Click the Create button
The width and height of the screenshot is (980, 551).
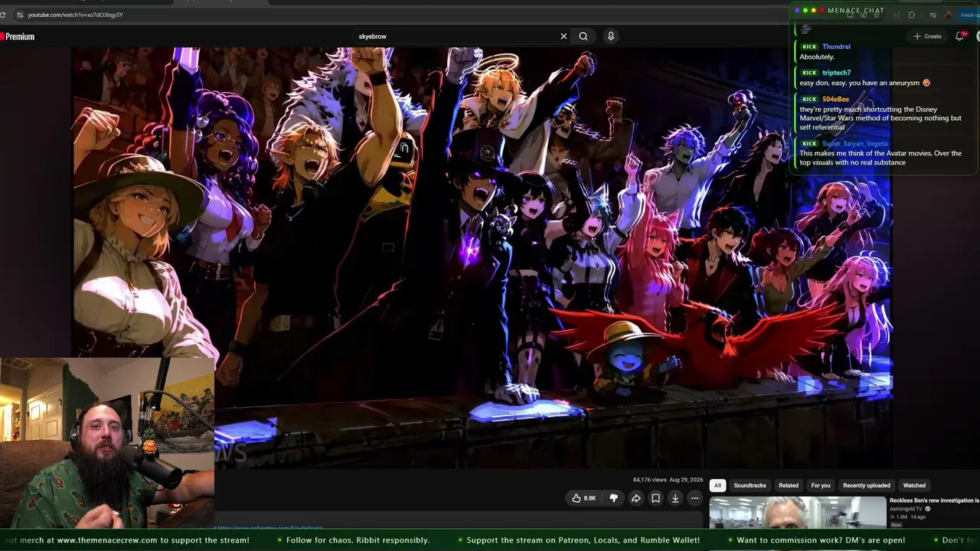[927, 36]
